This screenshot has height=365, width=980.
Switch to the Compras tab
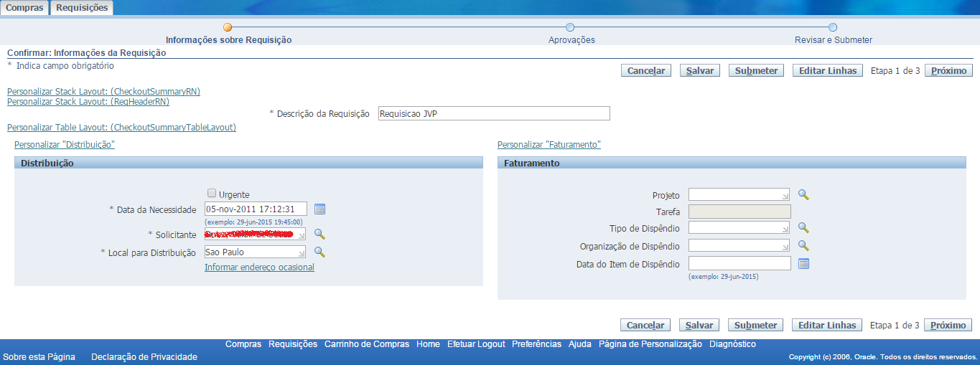tap(24, 7)
